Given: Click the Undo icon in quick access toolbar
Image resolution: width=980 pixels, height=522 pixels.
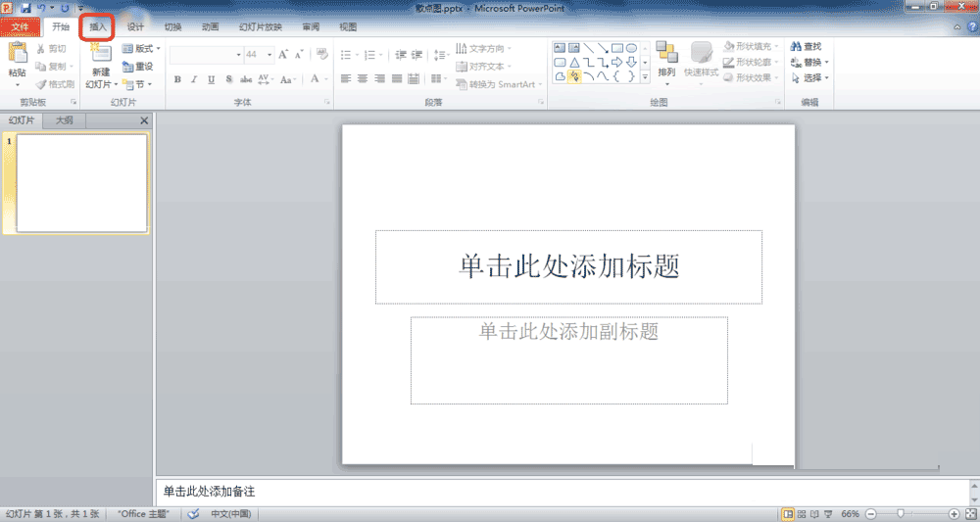Looking at the screenshot, I should pyautogui.click(x=41, y=8).
